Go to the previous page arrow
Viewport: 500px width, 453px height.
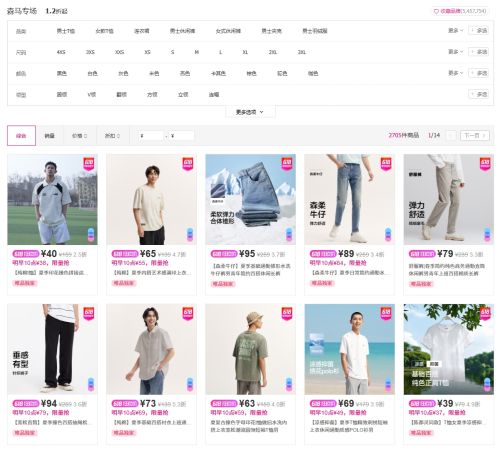click(451, 135)
